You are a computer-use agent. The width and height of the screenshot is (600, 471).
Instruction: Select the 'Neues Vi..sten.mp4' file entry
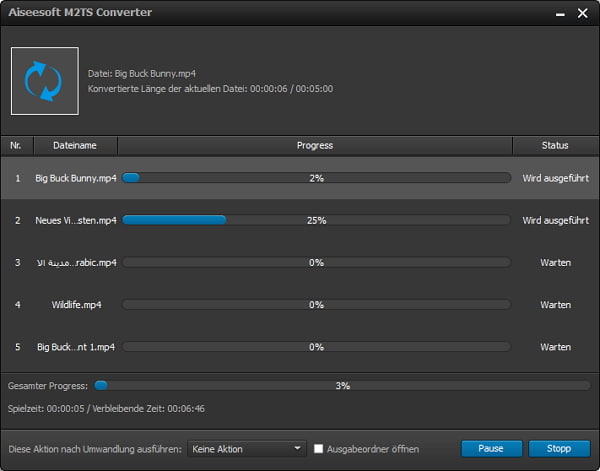pos(76,220)
